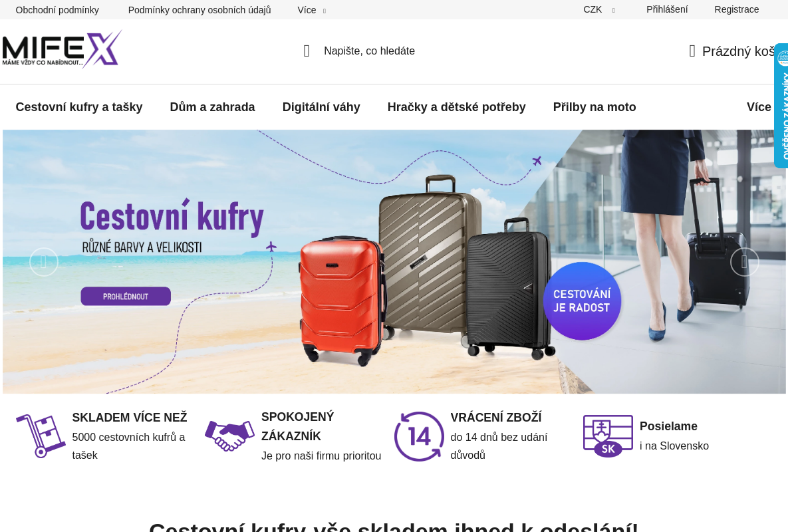Image resolution: width=798 pixels, height=532 pixels.
Task: Click the Registrace link
Action: tap(737, 9)
